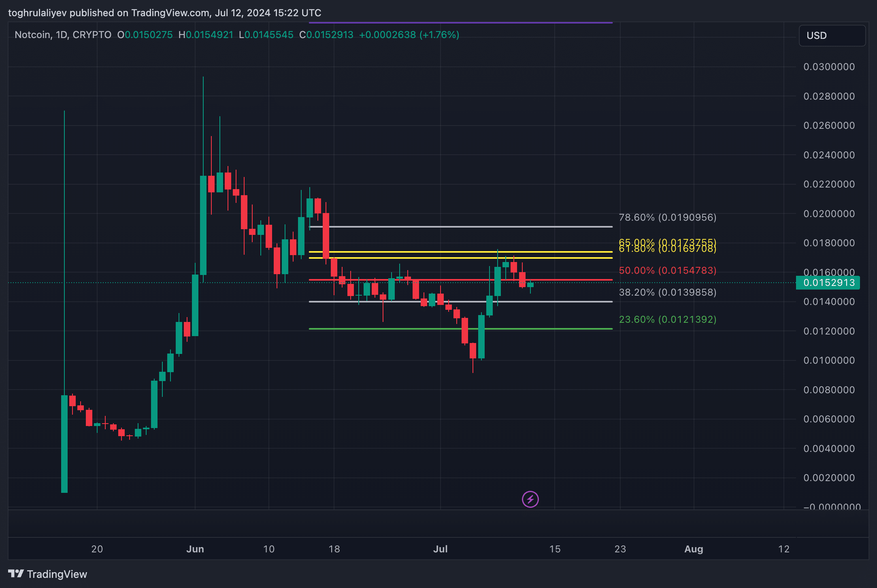Click the Jul date label on time axis
Screen dimensions: 877x588
point(441,549)
